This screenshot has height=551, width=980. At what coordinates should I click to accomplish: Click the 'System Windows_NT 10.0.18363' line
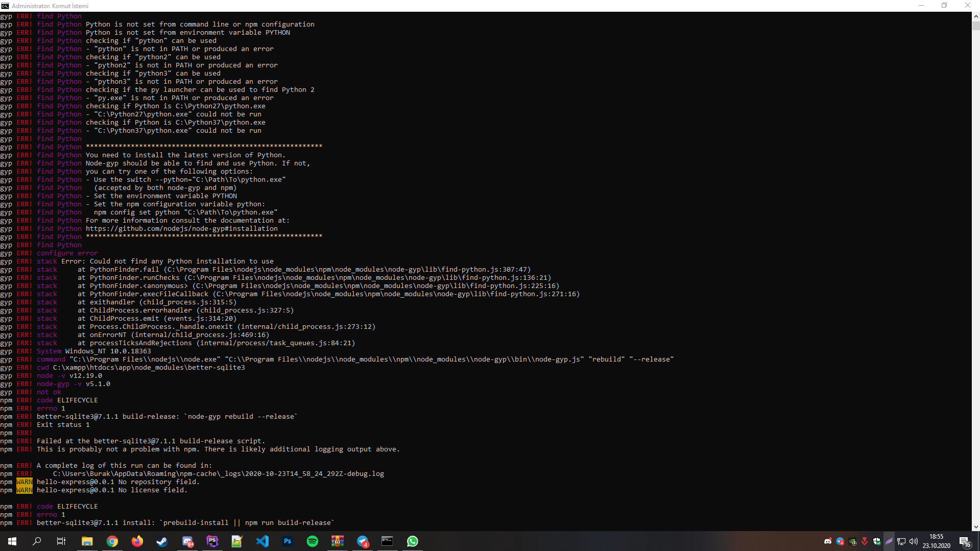[94, 351]
